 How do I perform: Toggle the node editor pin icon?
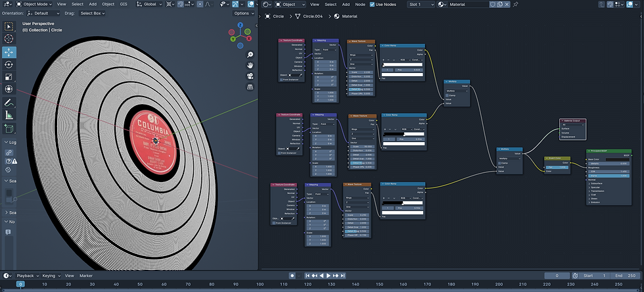pyautogui.click(x=516, y=5)
